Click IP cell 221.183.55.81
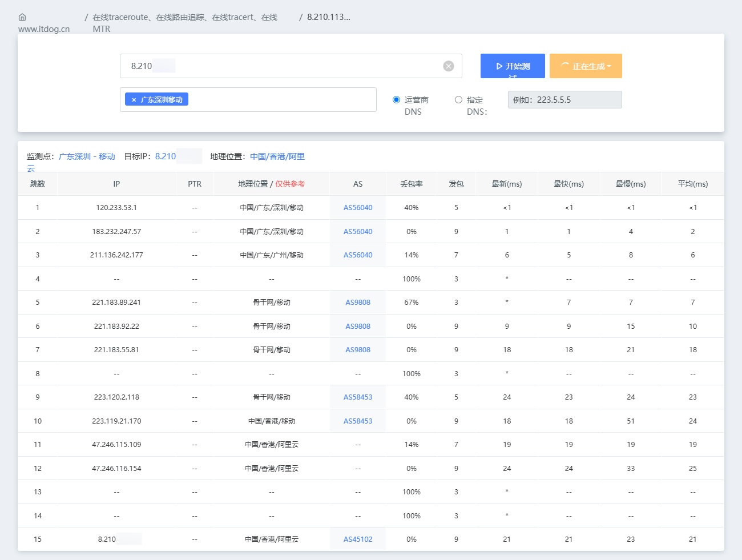 (116, 350)
